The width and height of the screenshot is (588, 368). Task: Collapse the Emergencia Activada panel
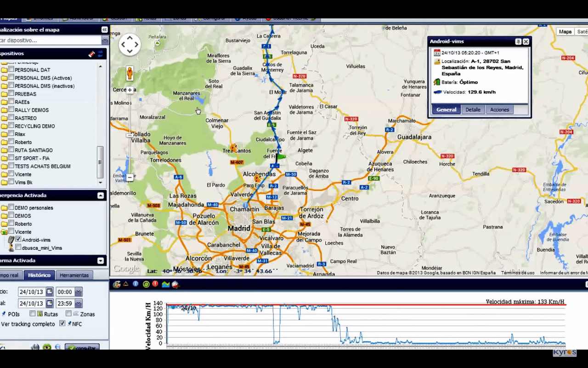(x=101, y=195)
